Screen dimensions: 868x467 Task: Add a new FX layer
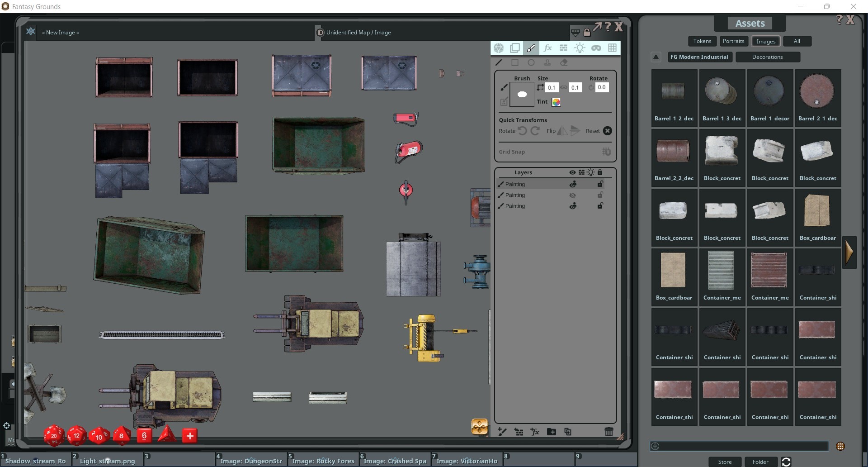[x=535, y=432]
